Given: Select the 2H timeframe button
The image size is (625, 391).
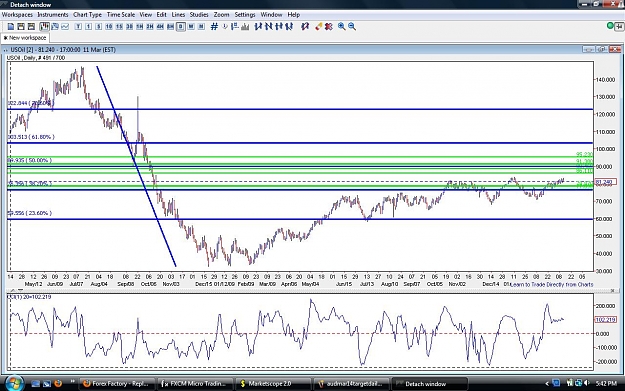Looking at the screenshot, I should [150, 27].
